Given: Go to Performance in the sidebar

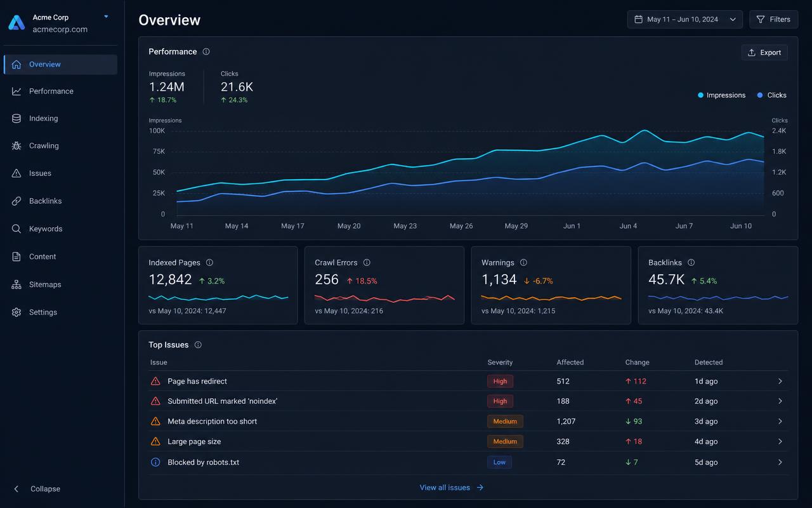Looking at the screenshot, I should pos(60,91).
